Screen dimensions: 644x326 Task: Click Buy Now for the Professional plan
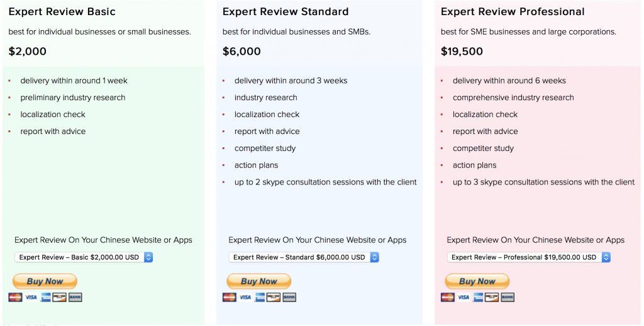pos(477,281)
